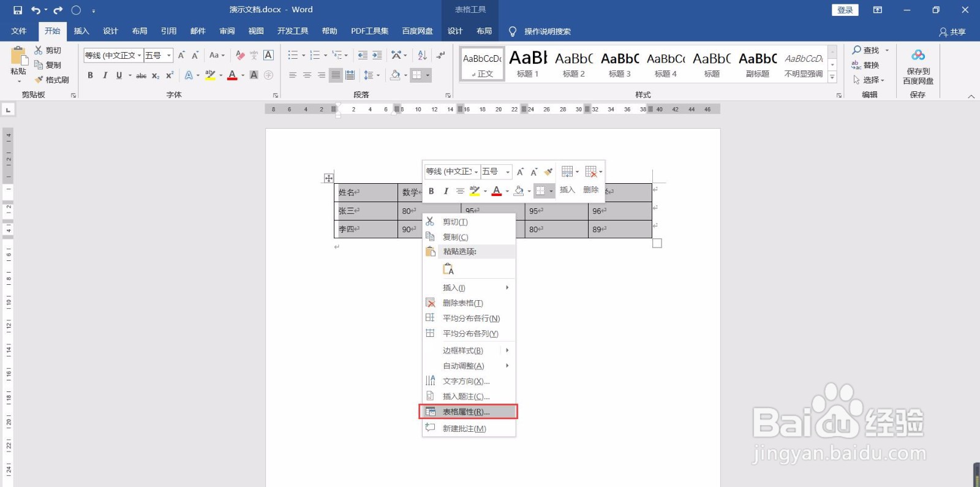The height and width of the screenshot is (487, 980).
Task: Click the Increase Indent icon
Action: click(x=377, y=55)
